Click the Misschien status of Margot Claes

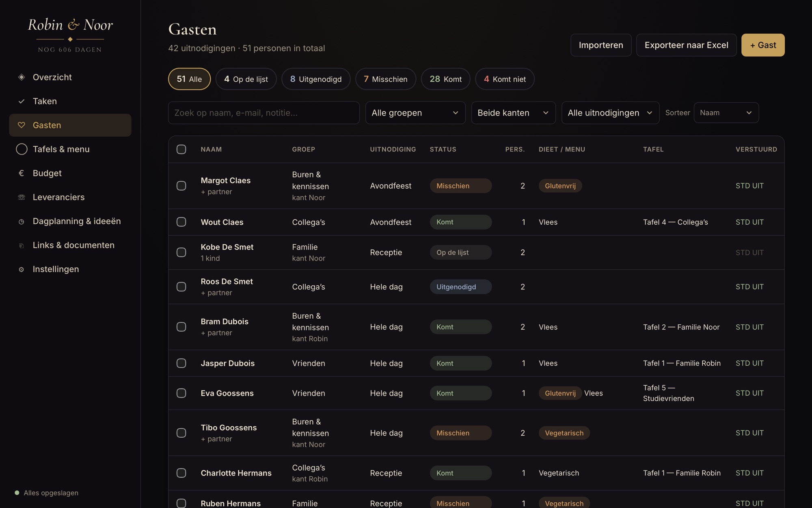coord(461,186)
